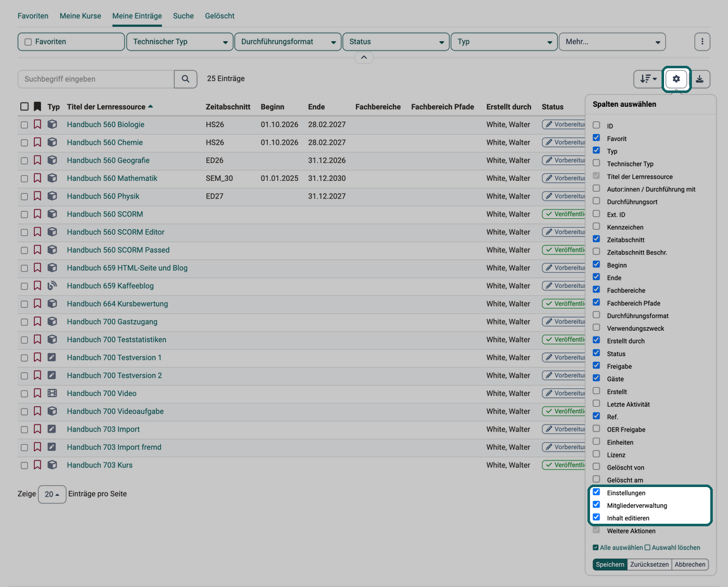Open the sort order icon menu
Screen dimensions: 728x587
648,79
